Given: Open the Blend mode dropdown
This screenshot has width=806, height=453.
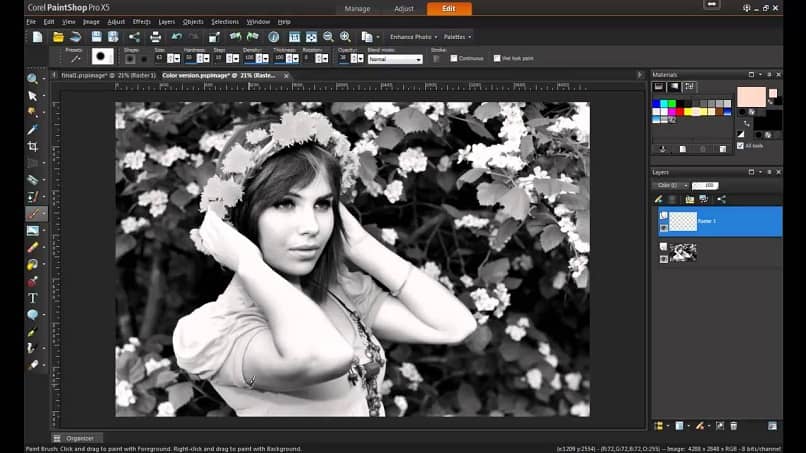Looking at the screenshot, I should click(395, 60).
